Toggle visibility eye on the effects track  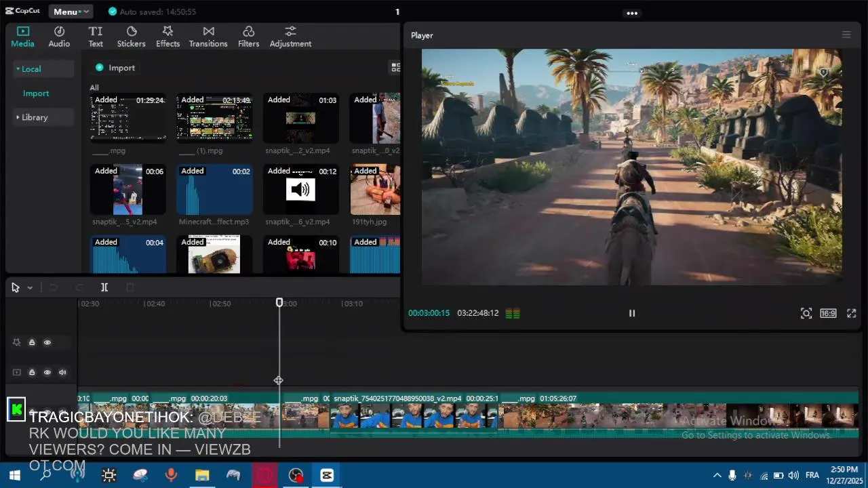[x=47, y=342]
